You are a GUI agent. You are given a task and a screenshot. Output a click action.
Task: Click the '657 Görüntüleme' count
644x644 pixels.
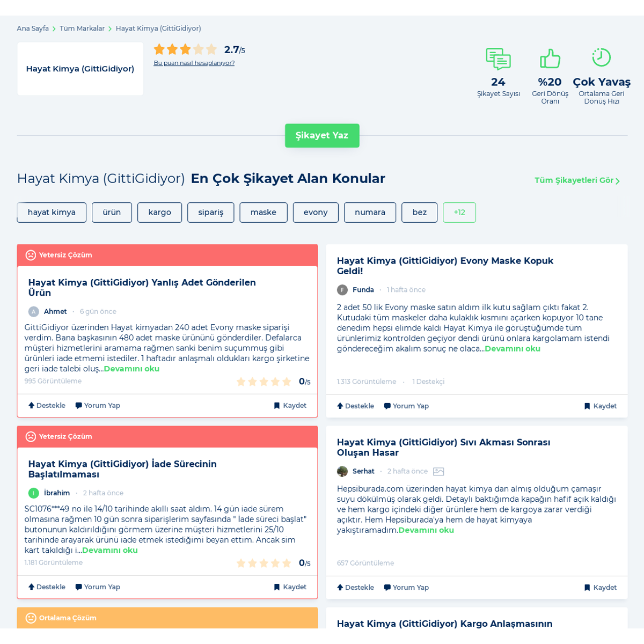click(365, 563)
